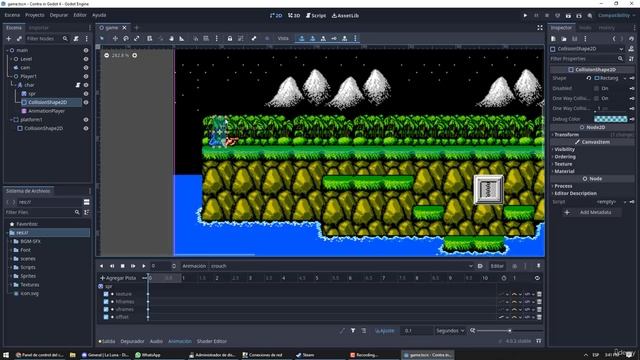
Task: Switch to the AssetLib workspace
Action: (345, 16)
